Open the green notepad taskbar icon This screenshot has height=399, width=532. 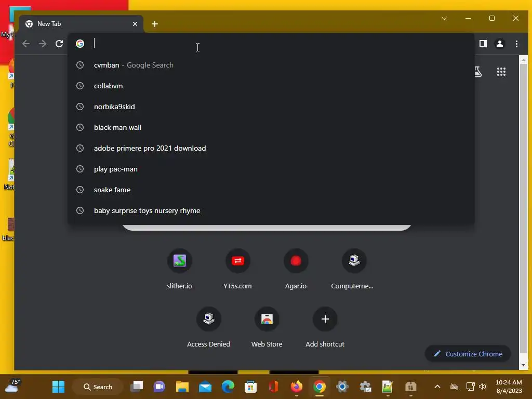click(388, 387)
